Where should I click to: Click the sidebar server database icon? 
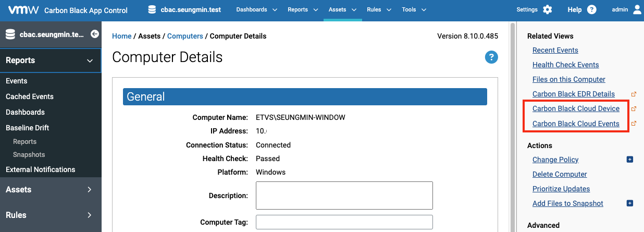point(10,34)
